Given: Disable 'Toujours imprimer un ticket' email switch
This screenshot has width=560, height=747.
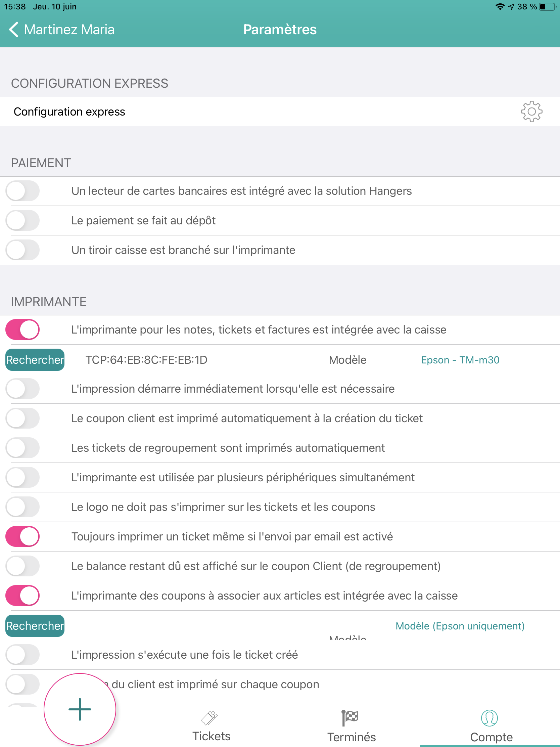Looking at the screenshot, I should pyautogui.click(x=22, y=536).
